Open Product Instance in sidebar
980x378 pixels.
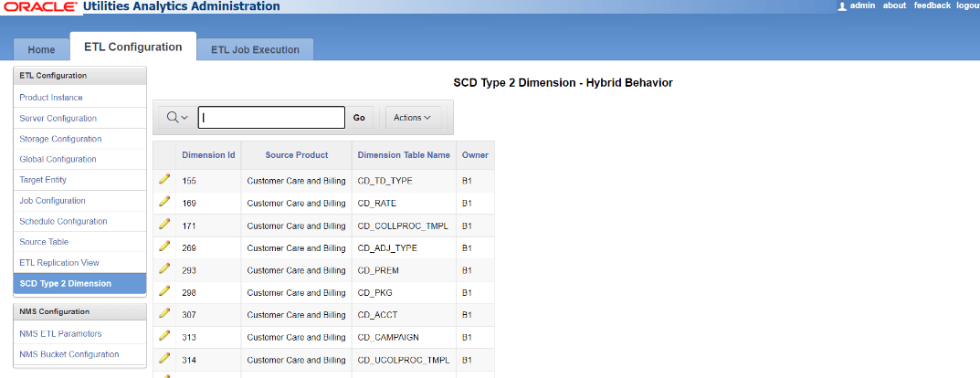click(x=51, y=98)
